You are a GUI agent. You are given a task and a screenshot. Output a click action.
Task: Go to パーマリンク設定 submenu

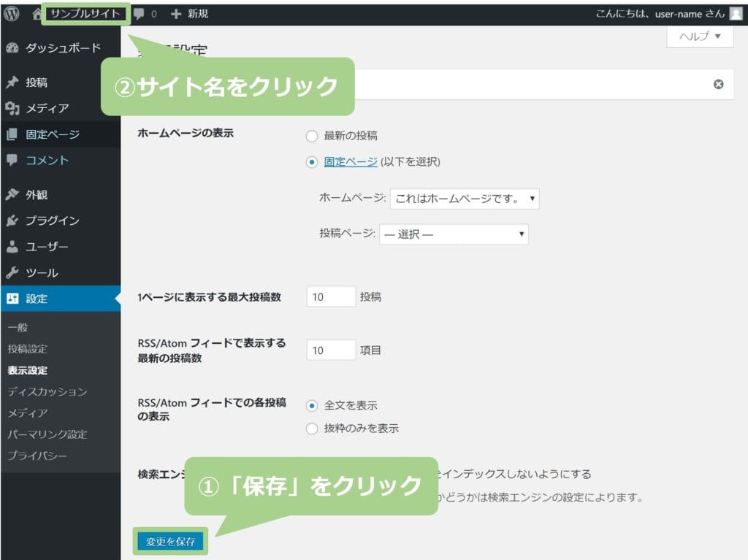tap(47, 434)
